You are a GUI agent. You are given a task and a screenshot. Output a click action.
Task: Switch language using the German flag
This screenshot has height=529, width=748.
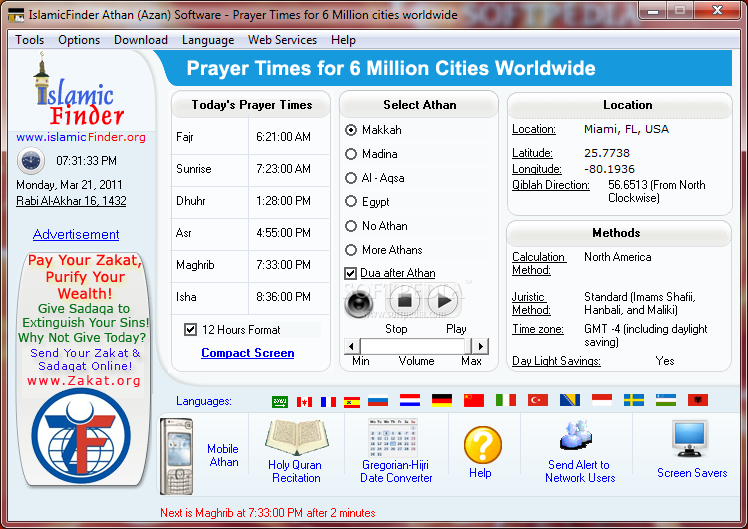442,400
